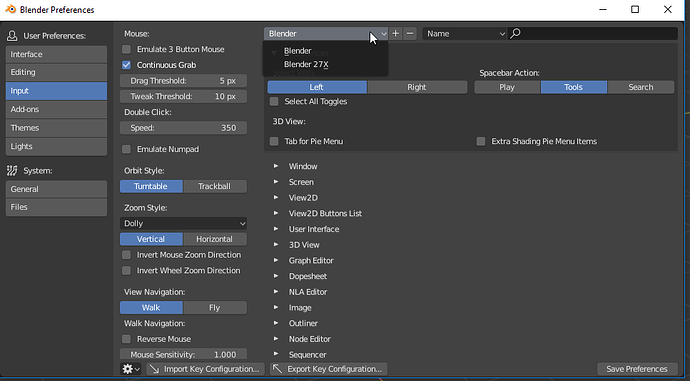Enable Tab for Pie Menu
This screenshot has width=690, height=381.
pyautogui.click(x=274, y=141)
